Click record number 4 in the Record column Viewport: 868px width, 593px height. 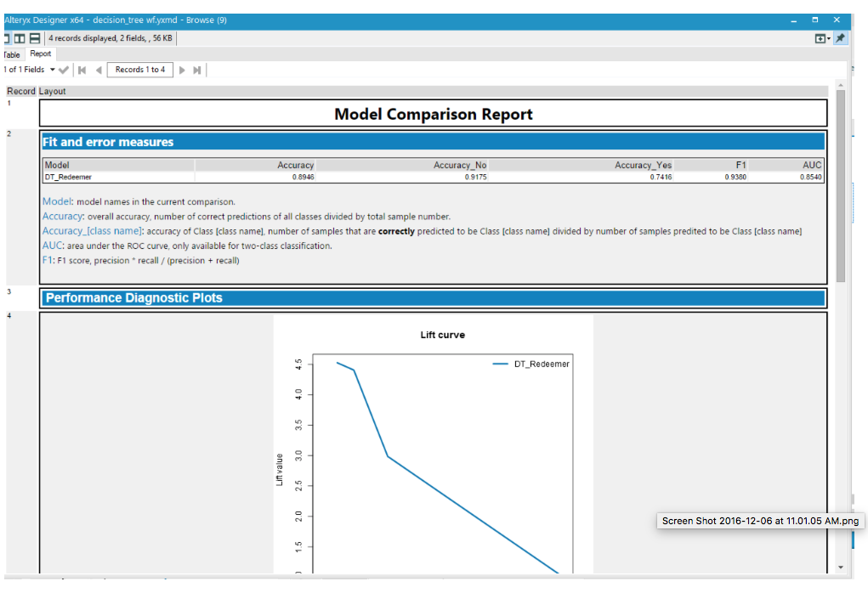point(9,315)
